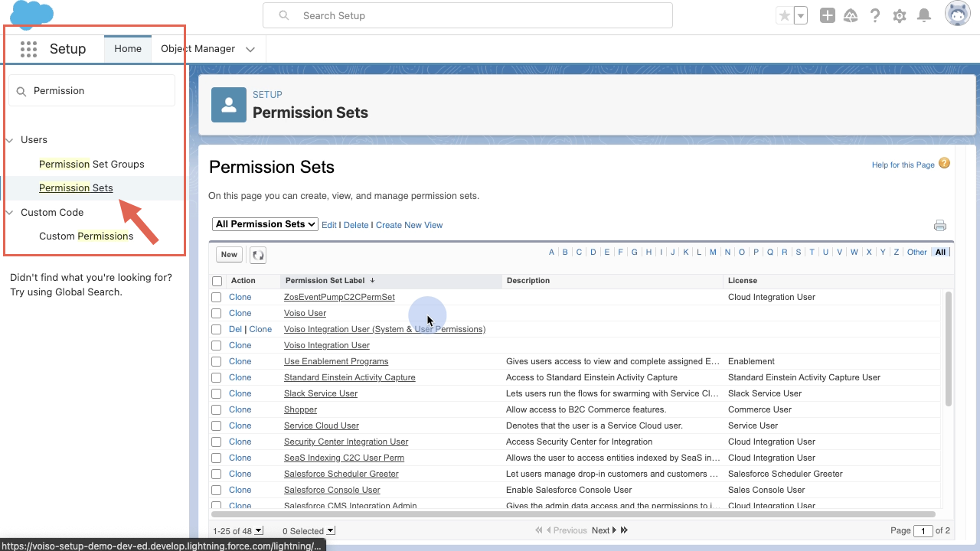Image resolution: width=980 pixels, height=551 pixels.
Task: Toggle the select-all checkbox in table header
Action: (x=217, y=281)
